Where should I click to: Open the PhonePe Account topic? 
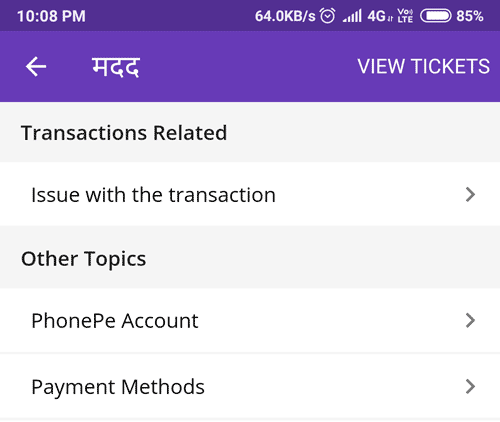(x=250, y=320)
